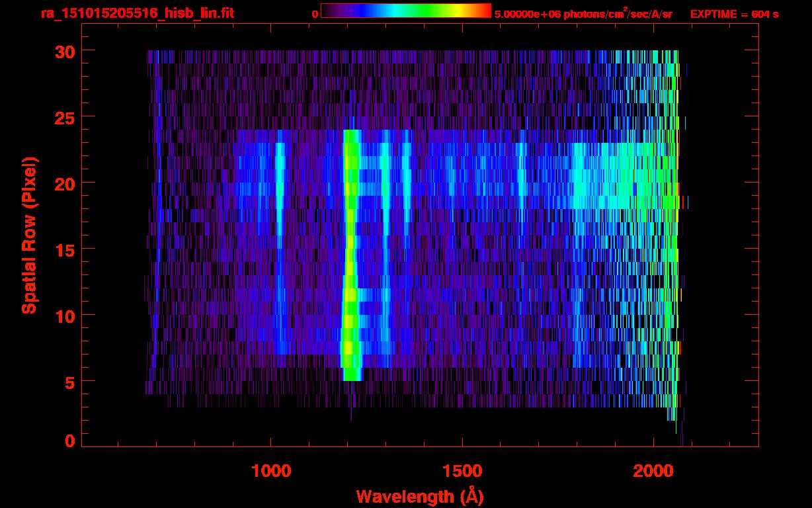Viewport: 812px width, 508px height.
Task: Click the 5.00000e+06 photons colorbar maximum label
Action: click(583, 14)
